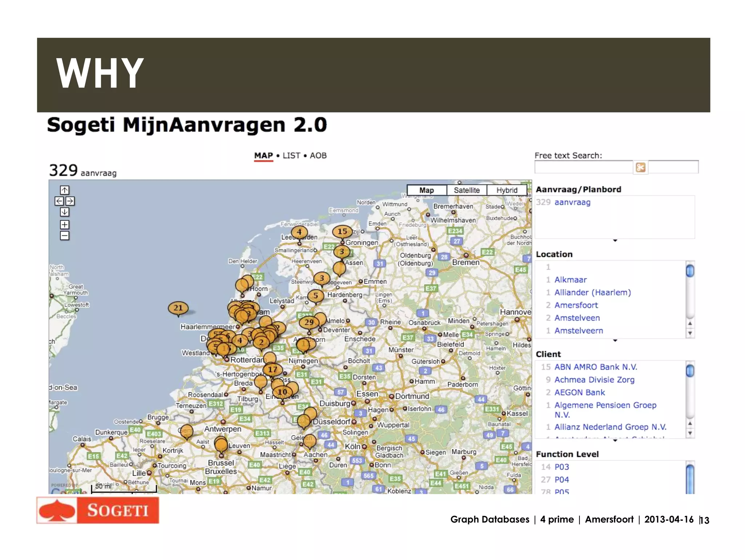Zoom out with the minus button
This screenshot has height=560, width=745.
coord(65,235)
